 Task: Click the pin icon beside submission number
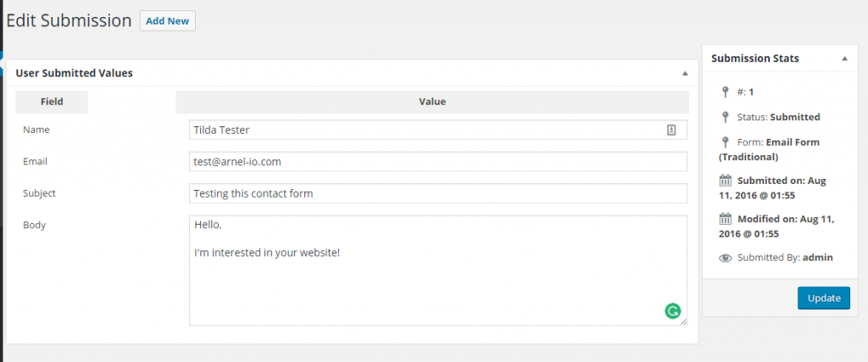[x=725, y=92]
